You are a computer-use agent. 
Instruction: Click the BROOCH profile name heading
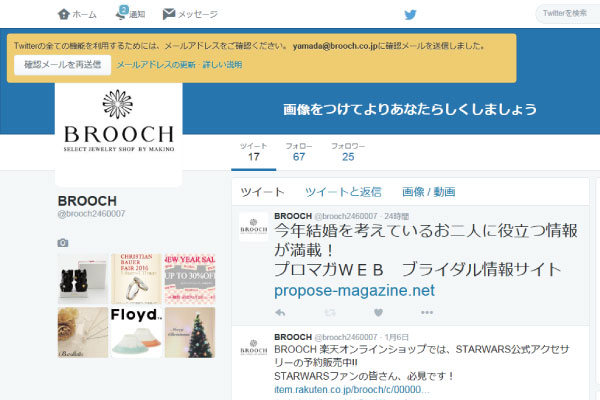pos(87,201)
